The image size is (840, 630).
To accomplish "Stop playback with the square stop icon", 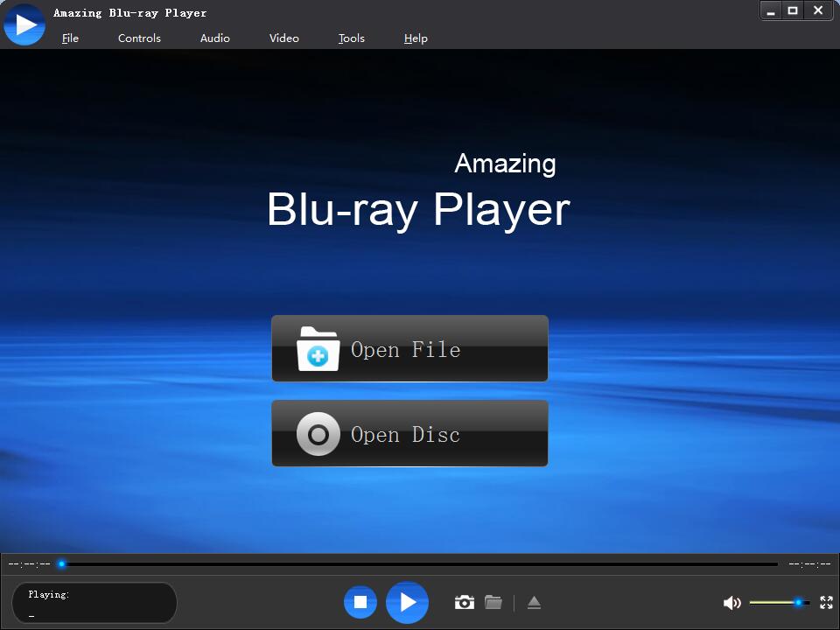I will pos(360,602).
